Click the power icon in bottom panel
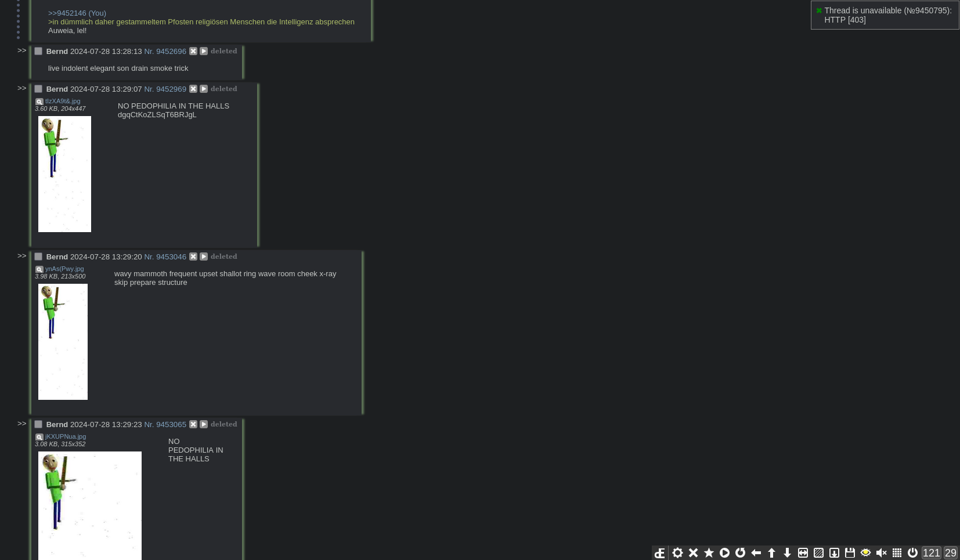The image size is (960, 560). click(x=912, y=553)
